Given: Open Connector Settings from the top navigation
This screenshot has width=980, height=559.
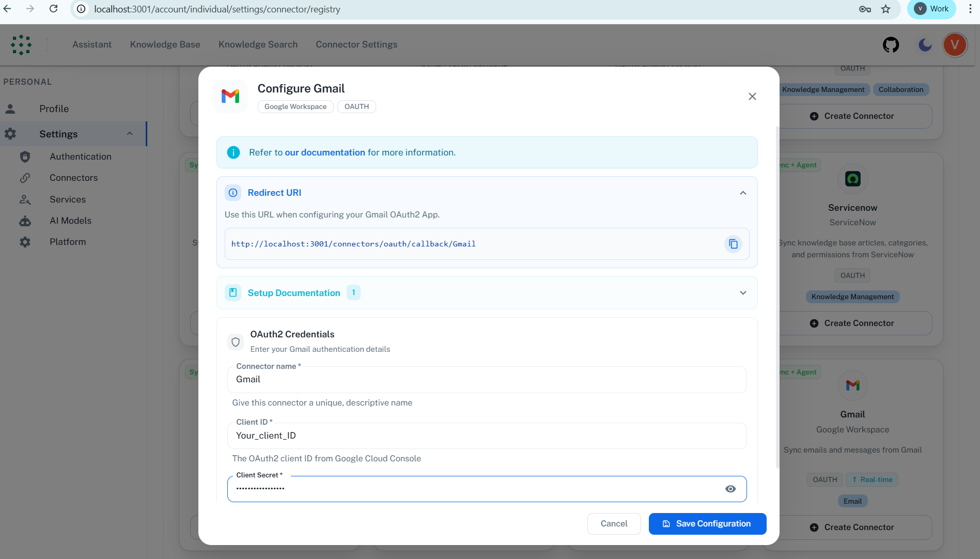Looking at the screenshot, I should pos(356,44).
